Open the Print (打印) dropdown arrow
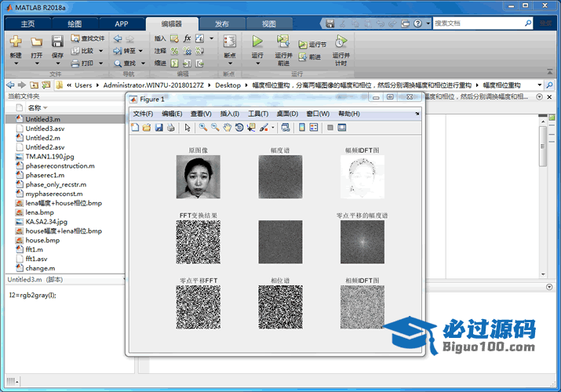 [99, 63]
